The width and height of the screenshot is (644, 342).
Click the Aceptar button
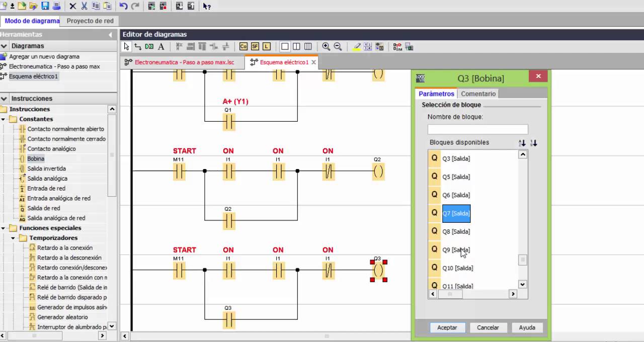pos(447,327)
